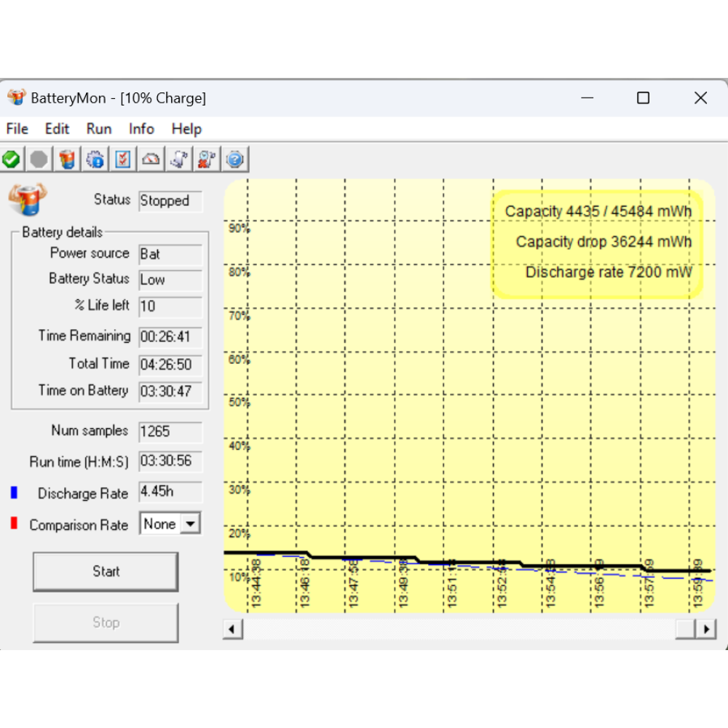Screen dimensions: 728x728
Task: Click the gear configuration toolbar icon
Action: point(95,159)
